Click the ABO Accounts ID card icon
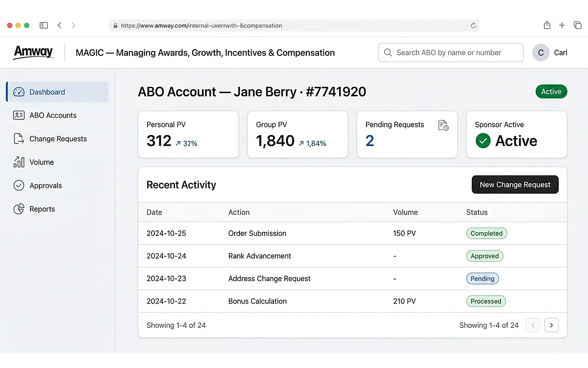The image size is (588, 368). 19,115
